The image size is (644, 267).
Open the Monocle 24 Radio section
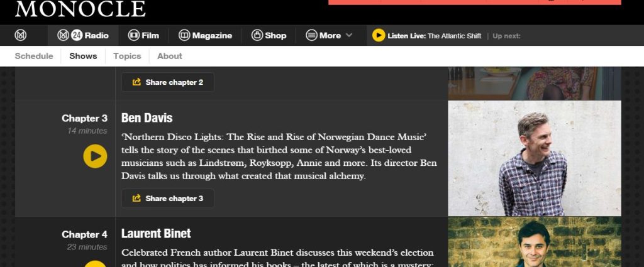coord(83,35)
